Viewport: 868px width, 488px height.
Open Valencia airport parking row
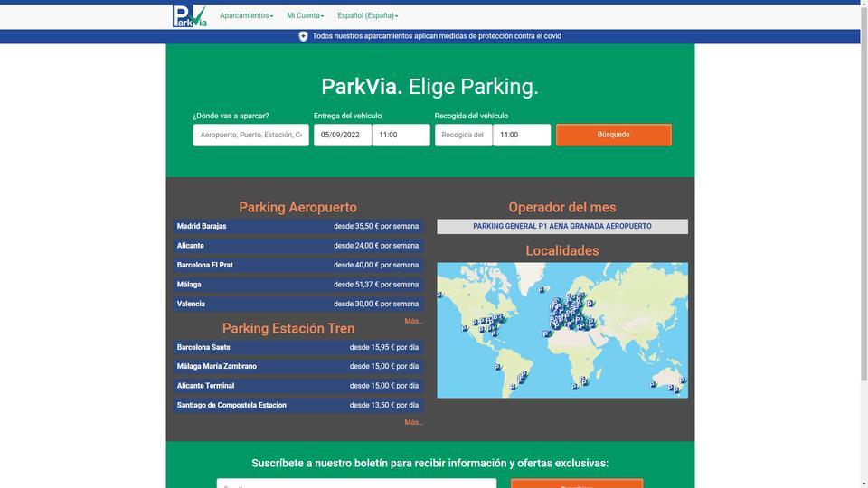point(298,304)
